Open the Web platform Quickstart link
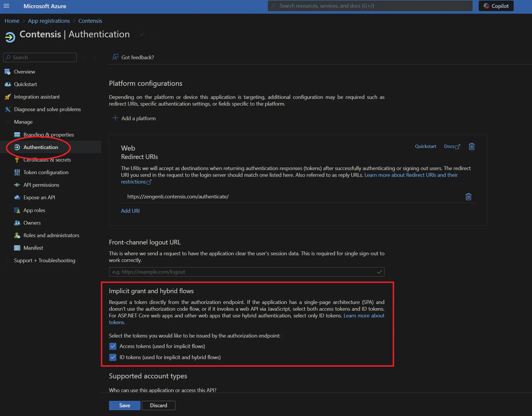 (425, 146)
